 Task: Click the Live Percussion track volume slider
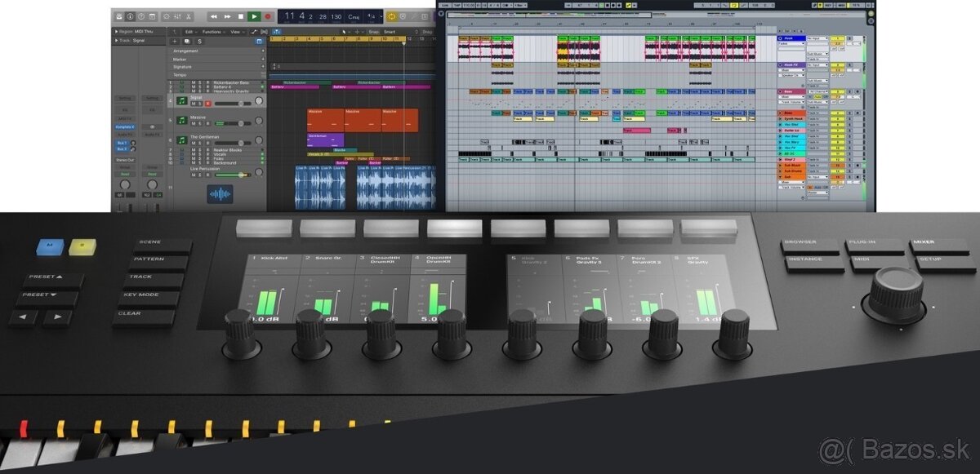point(233,174)
